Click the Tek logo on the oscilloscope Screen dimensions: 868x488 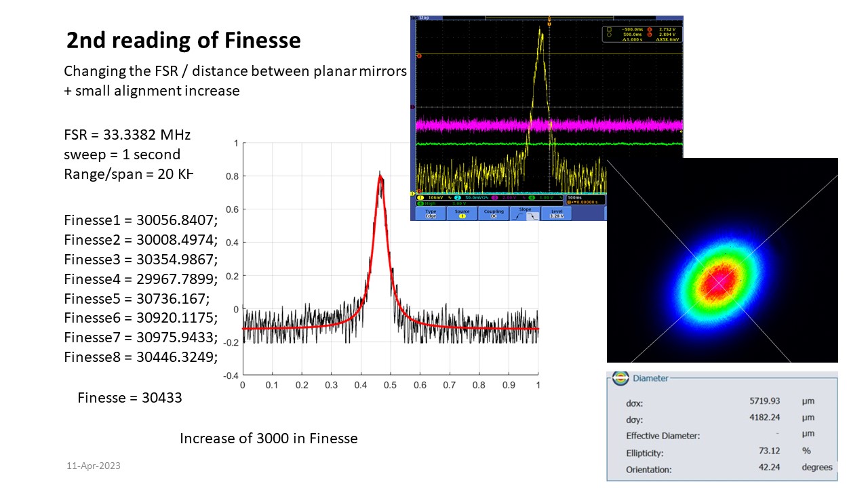coord(415,18)
